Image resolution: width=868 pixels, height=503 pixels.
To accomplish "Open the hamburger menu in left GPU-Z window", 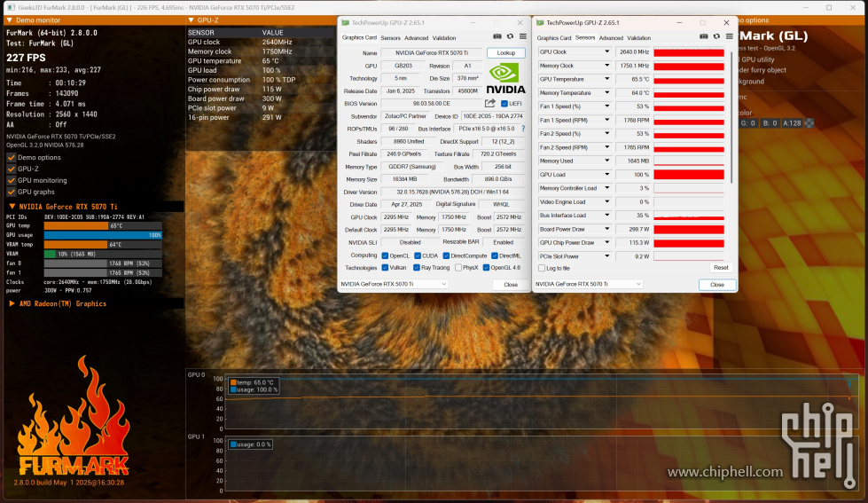I will coord(522,36).
